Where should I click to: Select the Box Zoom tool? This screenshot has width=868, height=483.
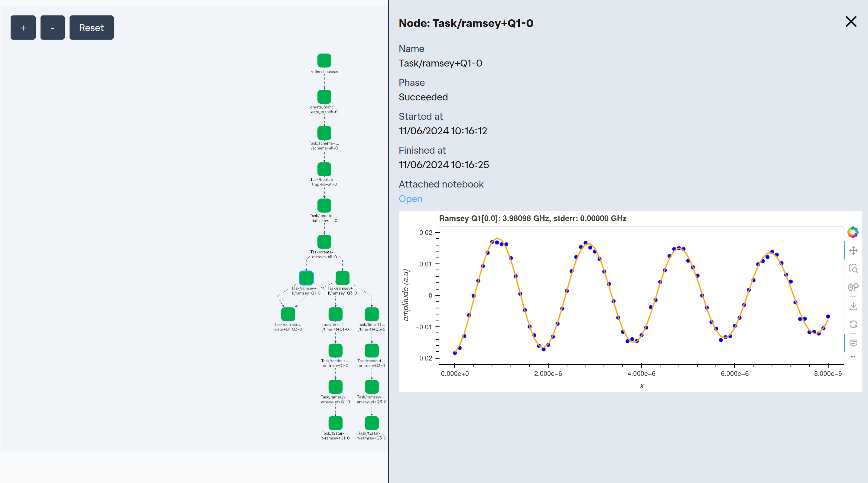click(853, 269)
